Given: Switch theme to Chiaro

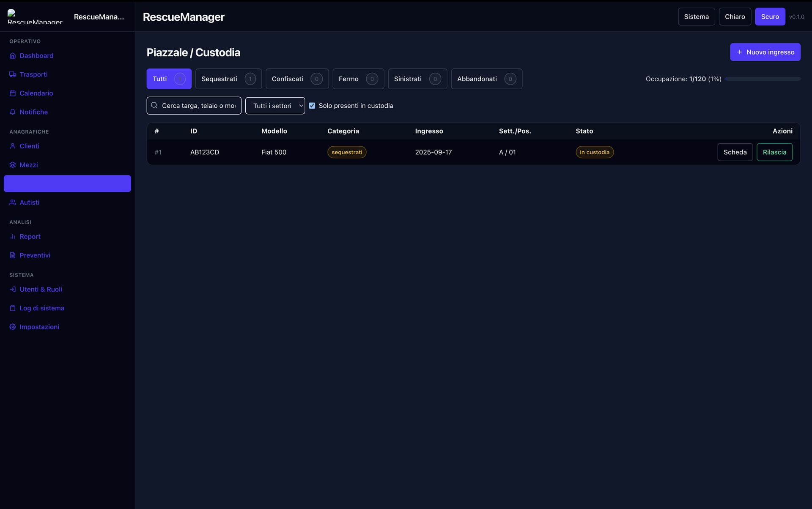Looking at the screenshot, I should 735,16.
